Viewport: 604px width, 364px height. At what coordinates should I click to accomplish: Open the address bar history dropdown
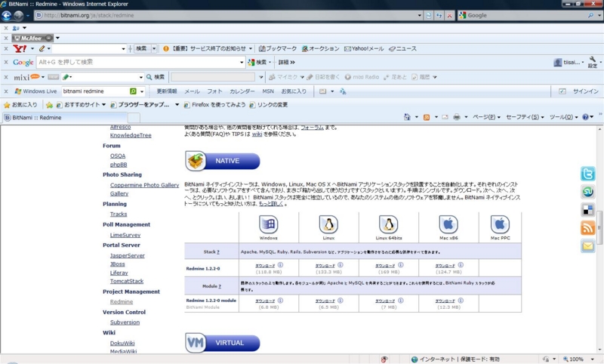click(x=420, y=15)
